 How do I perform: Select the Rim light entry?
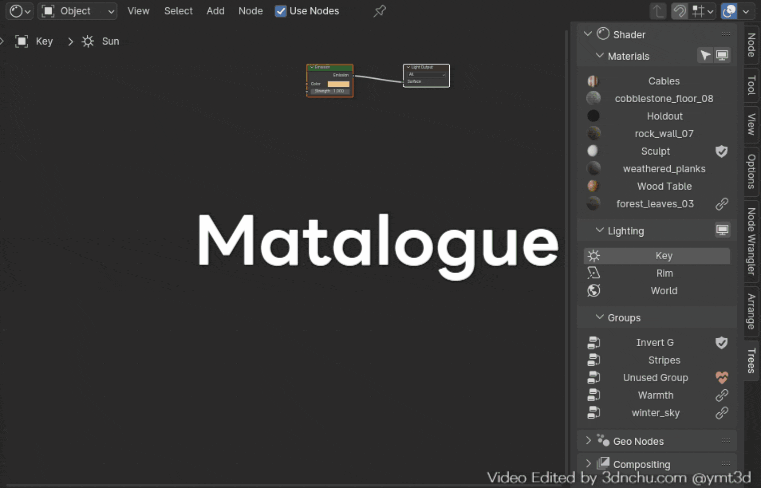[657, 273]
